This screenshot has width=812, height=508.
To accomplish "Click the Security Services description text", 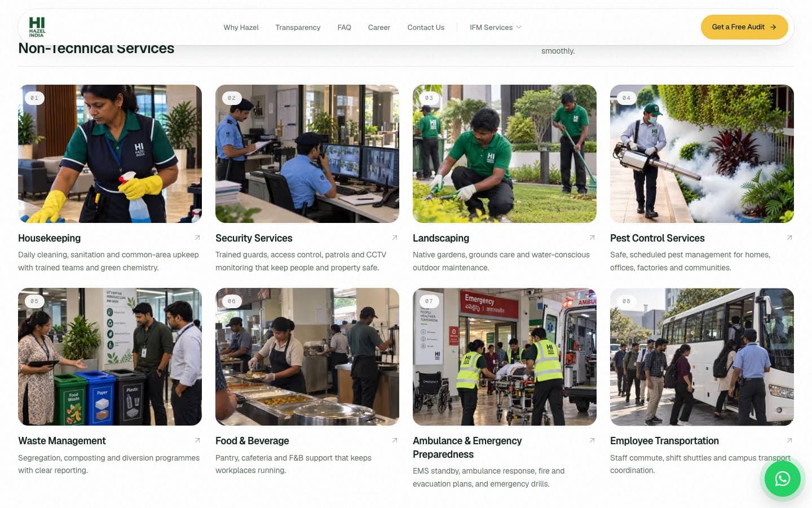I will tap(301, 261).
